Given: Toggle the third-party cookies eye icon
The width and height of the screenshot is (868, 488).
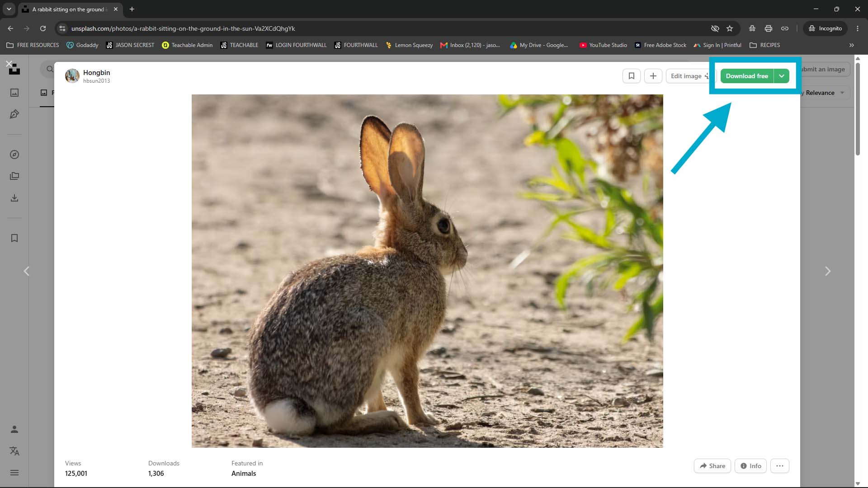Looking at the screenshot, I should point(715,28).
